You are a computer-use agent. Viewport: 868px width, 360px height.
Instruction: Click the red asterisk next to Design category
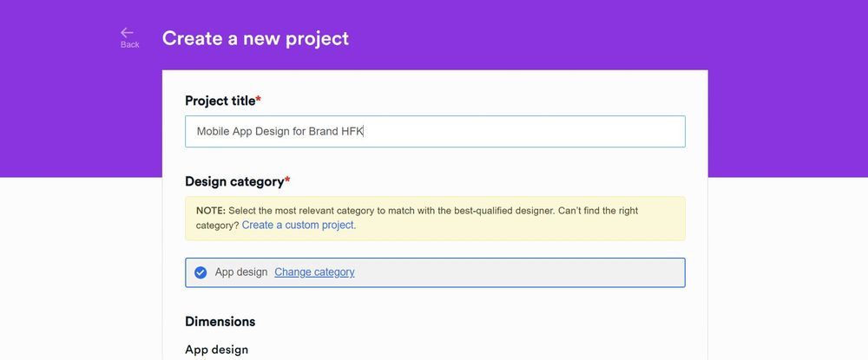[x=287, y=180]
